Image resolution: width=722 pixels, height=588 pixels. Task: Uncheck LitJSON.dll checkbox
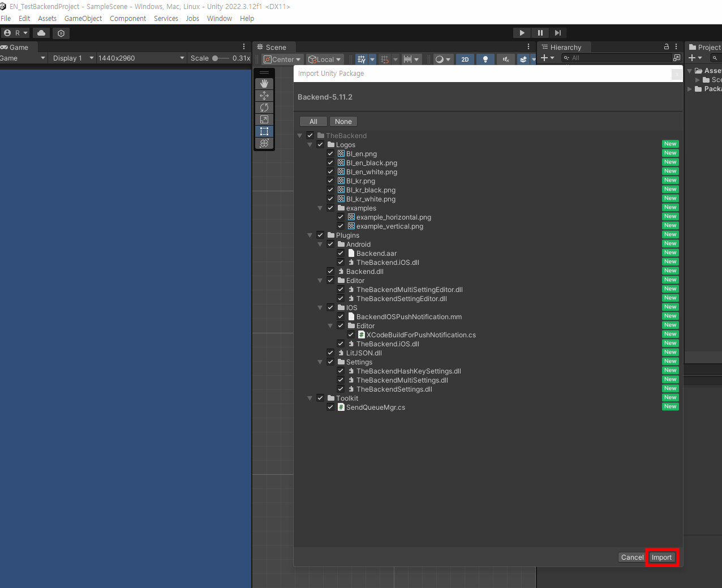[x=330, y=353]
